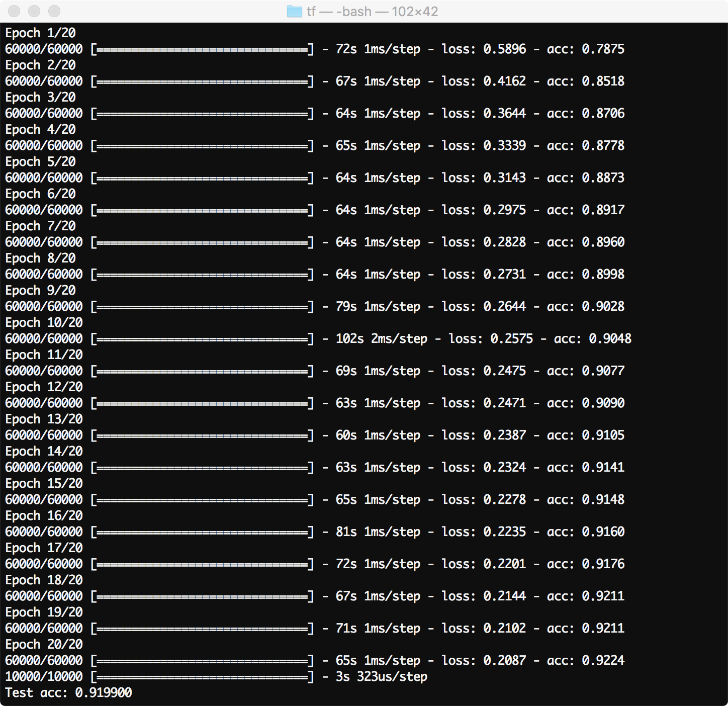Click the 'Epoch 13/20' line
728x706 pixels.
point(44,419)
